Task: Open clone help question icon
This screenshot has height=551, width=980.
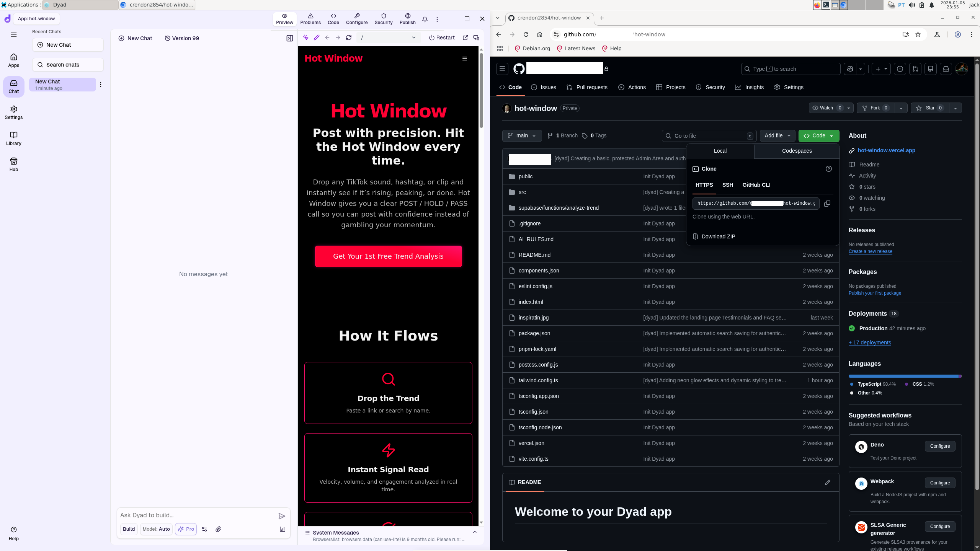Action: coord(829,169)
